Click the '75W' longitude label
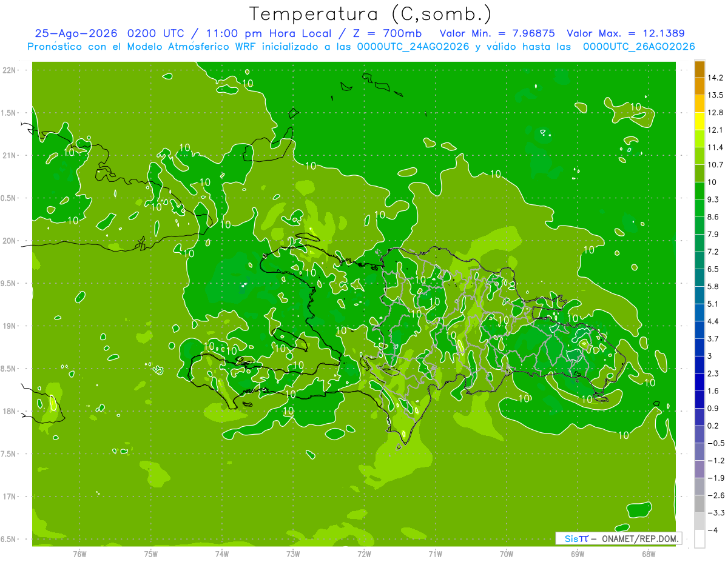This screenshot has height=562, width=728. click(x=151, y=554)
